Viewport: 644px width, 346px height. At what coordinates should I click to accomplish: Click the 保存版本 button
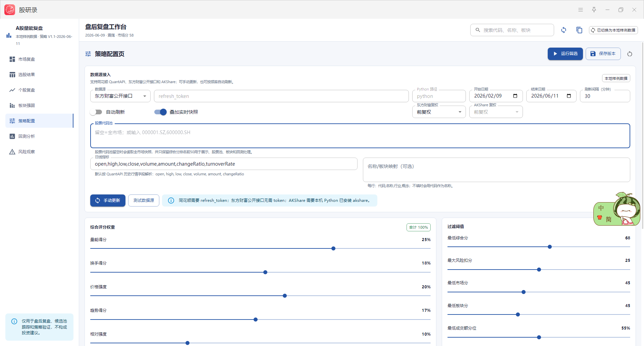pos(603,54)
